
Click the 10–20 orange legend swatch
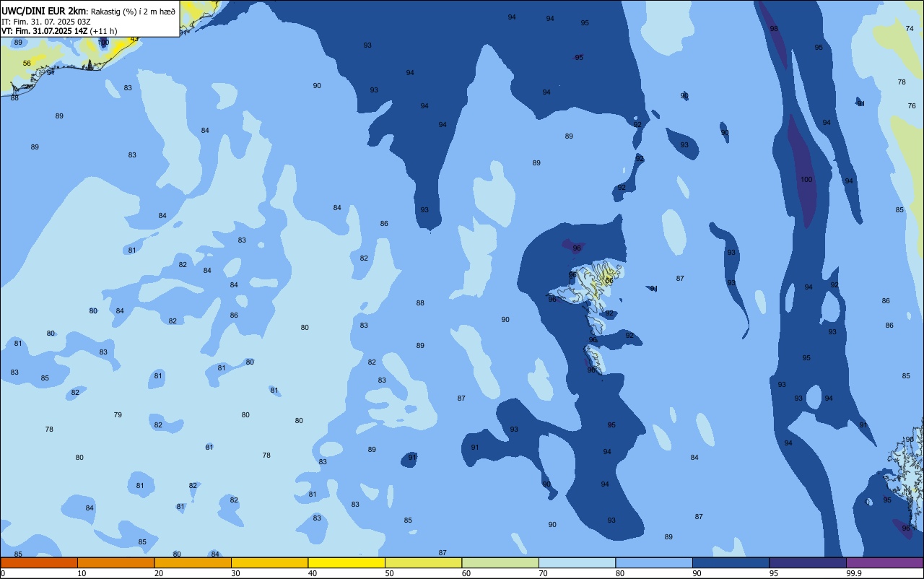pos(115,562)
